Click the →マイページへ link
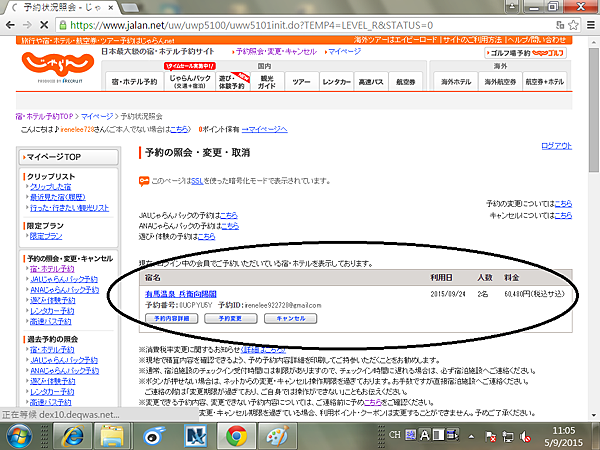Screen dimensions: 600x450 (x=264, y=129)
